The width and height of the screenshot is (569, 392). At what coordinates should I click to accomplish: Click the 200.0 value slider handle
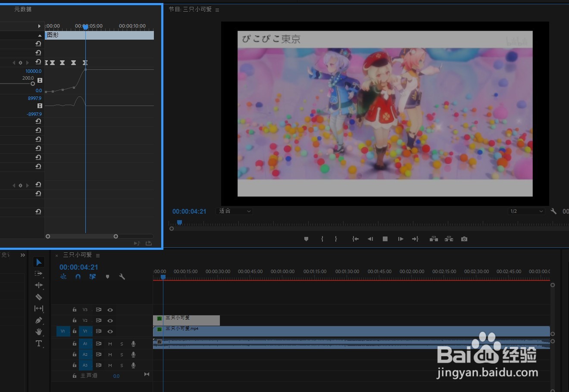click(33, 84)
